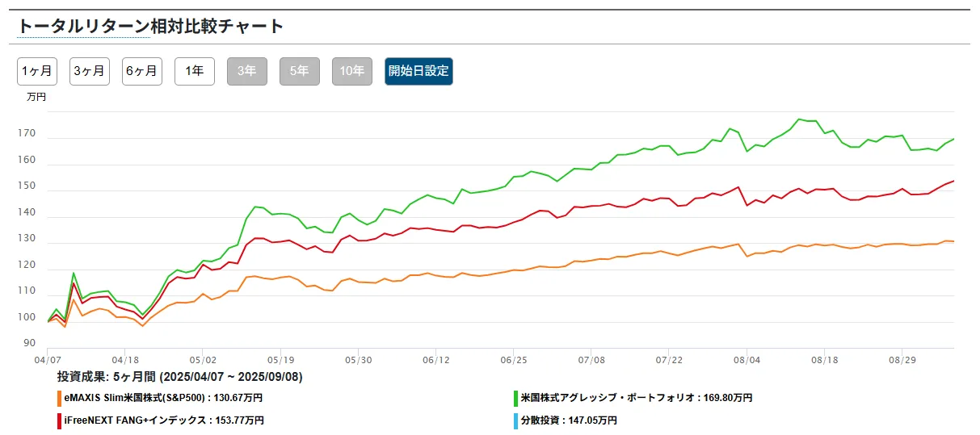Select the 1ヶ月 period button

37,71
